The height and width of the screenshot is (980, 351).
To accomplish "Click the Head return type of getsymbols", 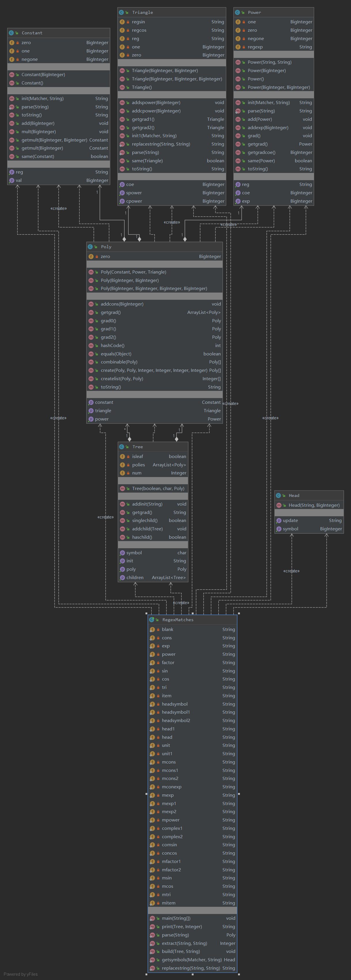I will 229,960.
